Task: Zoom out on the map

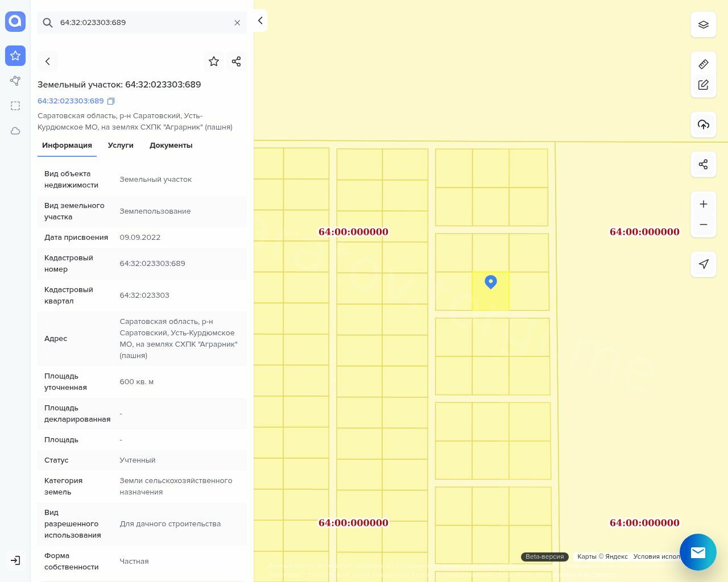Action: coord(703,225)
